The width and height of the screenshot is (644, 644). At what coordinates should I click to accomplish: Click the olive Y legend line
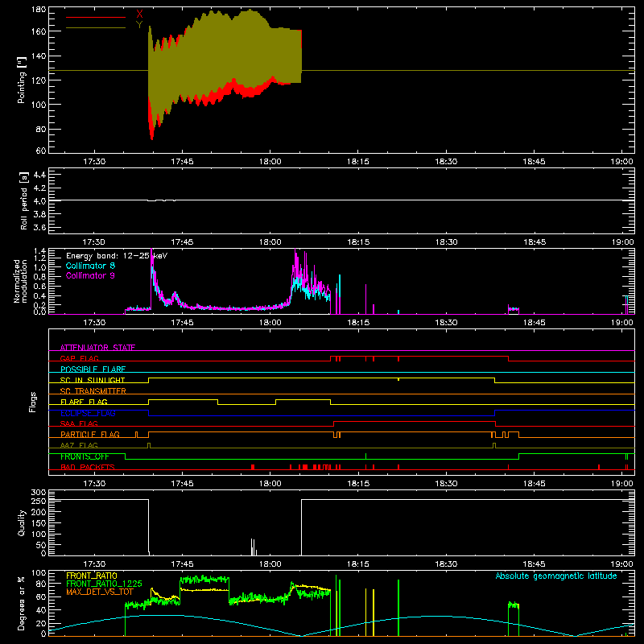[96, 28]
